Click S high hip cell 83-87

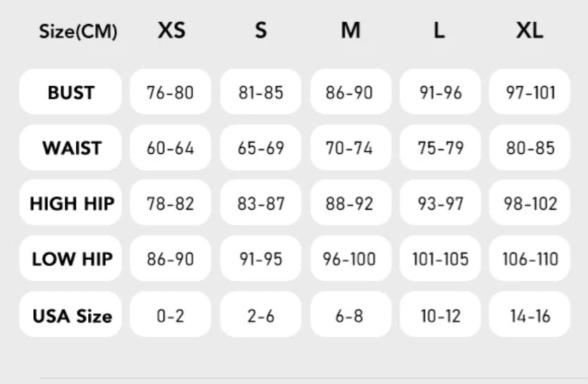[x=261, y=204]
